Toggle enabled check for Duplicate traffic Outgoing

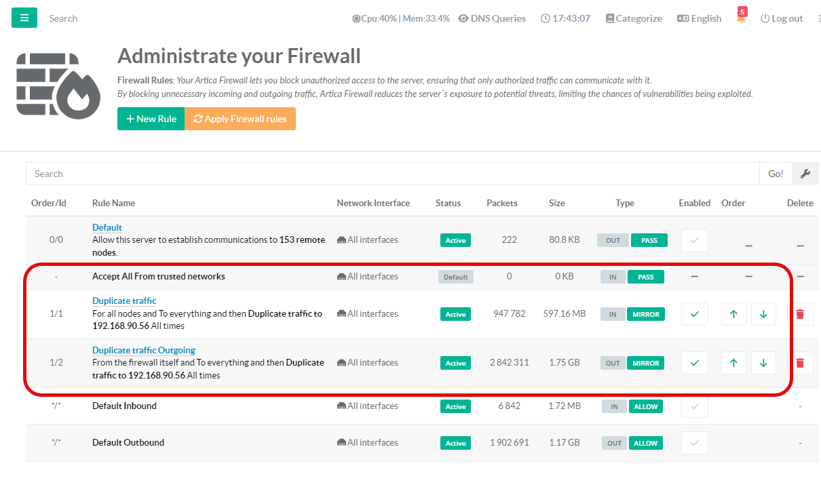point(694,363)
